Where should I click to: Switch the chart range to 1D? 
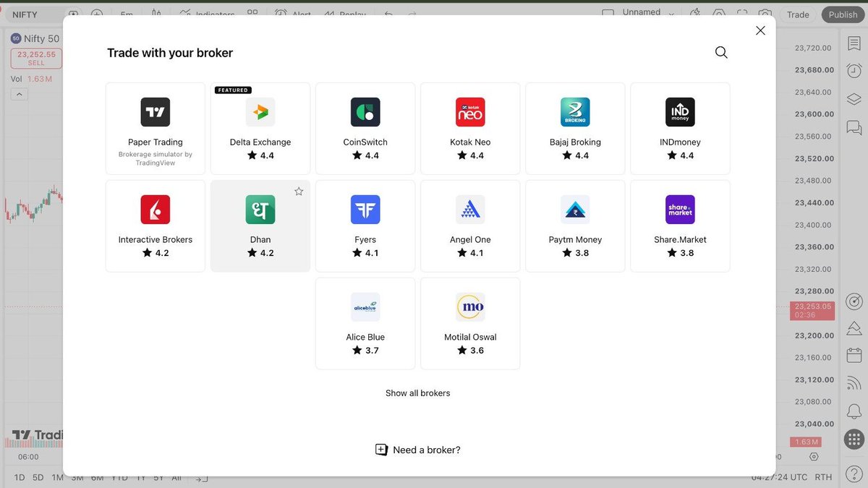[20, 478]
